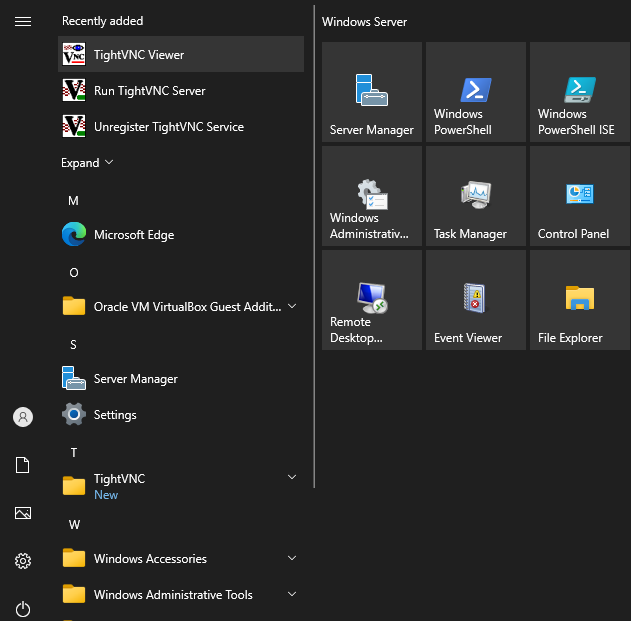Image resolution: width=631 pixels, height=621 pixels.
Task: Open Documents from the sidebar
Action: (23, 465)
